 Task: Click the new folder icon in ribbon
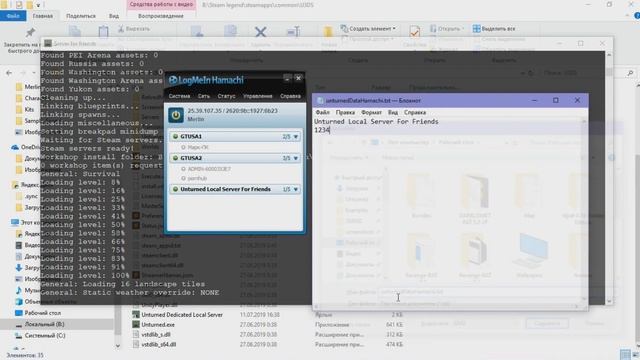point(328,32)
